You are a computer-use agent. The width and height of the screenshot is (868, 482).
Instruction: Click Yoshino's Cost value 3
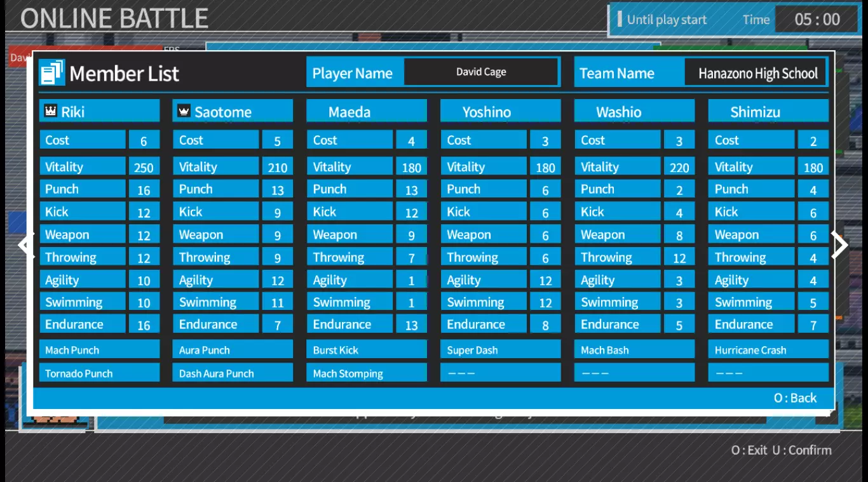(x=546, y=140)
